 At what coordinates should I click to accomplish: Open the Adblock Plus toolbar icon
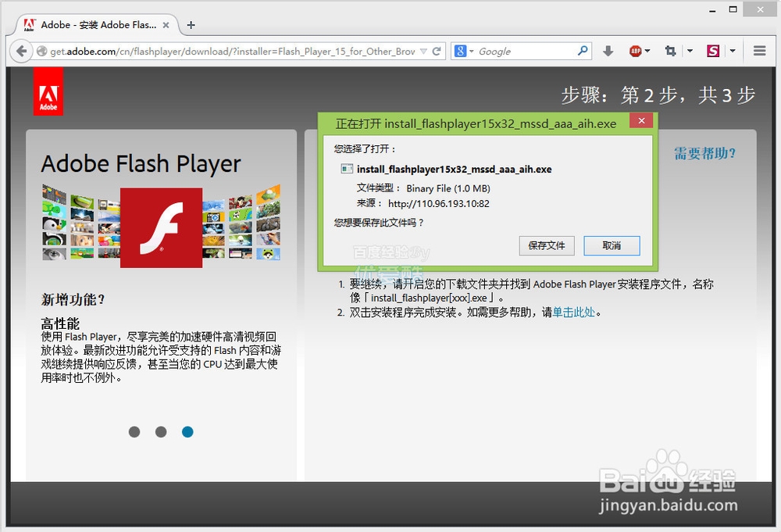coord(636,51)
